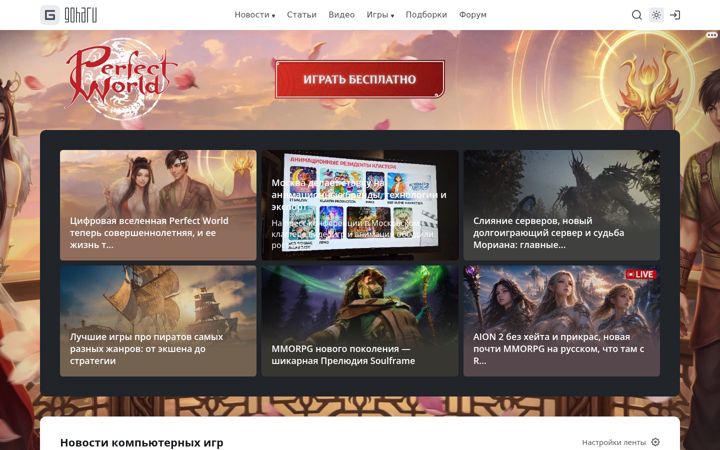The image size is (720, 450).
Task: Open the Статьи menu item
Action: coord(302,15)
